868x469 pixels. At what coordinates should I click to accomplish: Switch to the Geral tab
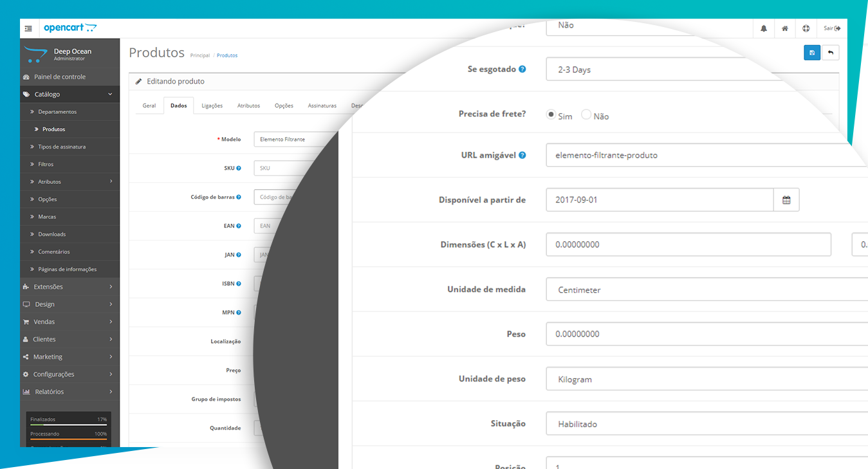click(149, 106)
